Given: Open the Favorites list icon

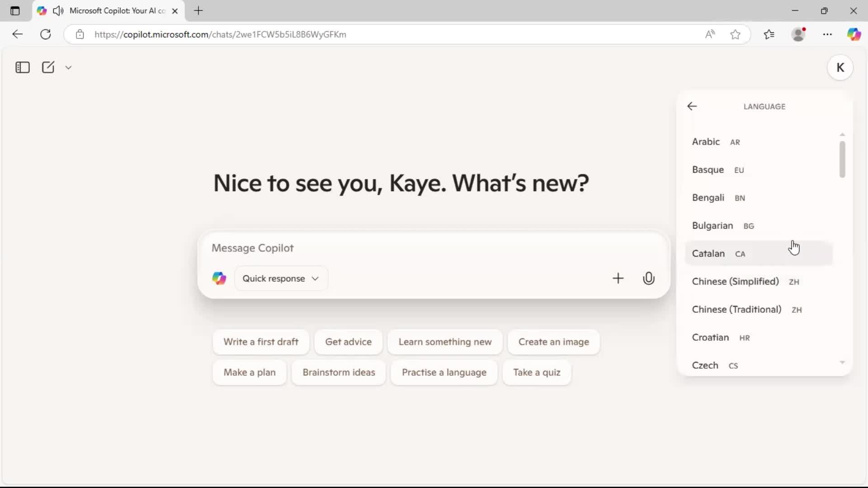Looking at the screenshot, I should (x=769, y=34).
